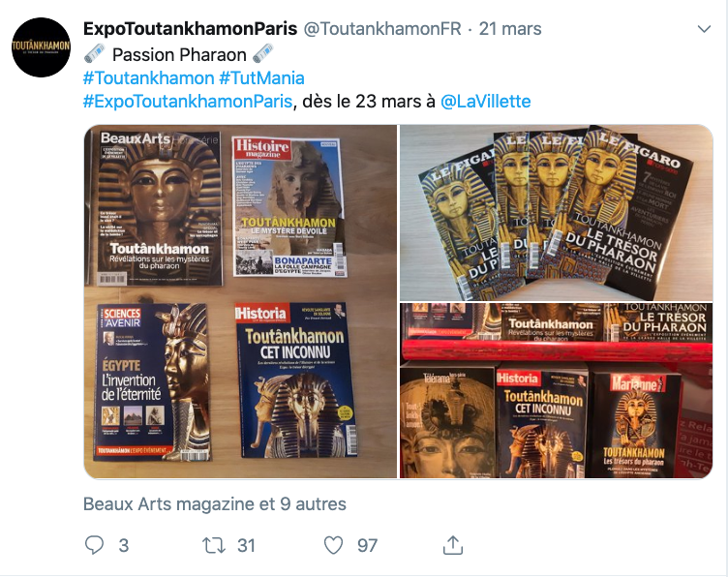Viewport: 728px width, 577px height.
Task: View the four magazines photo on wood
Action: coord(240,301)
